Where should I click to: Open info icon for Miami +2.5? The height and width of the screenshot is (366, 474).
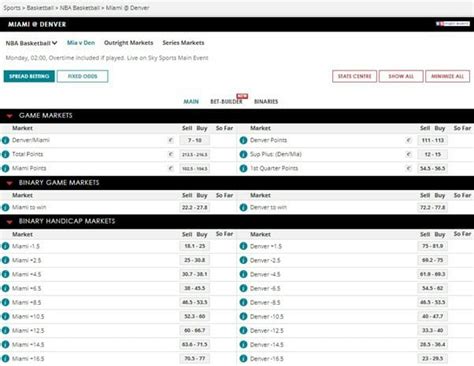[5, 260]
